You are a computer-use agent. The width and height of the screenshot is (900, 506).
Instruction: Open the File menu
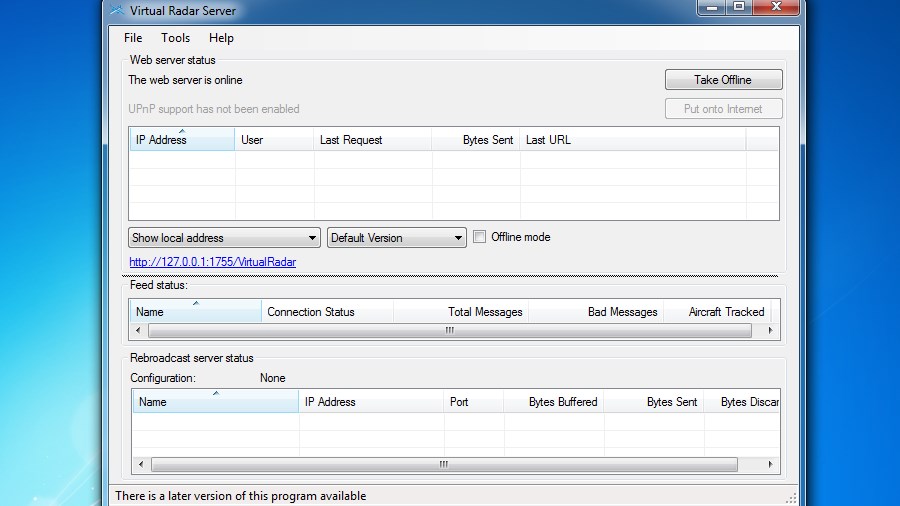pyautogui.click(x=133, y=38)
